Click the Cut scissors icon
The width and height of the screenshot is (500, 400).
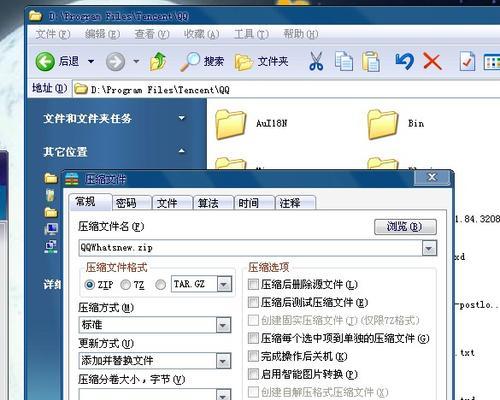[316, 61]
